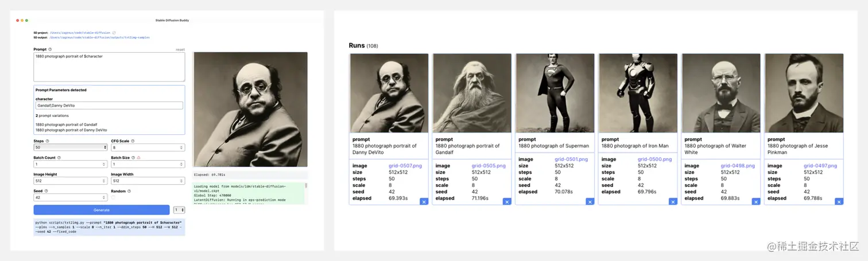Image resolution: width=868 pixels, height=261 pixels.
Task: Open grid-0500.png image link
Action: (x=654, y=159)
